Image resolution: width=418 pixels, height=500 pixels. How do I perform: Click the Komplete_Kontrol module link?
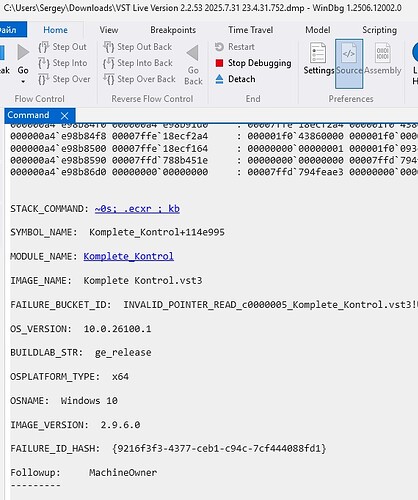[128, 256]
